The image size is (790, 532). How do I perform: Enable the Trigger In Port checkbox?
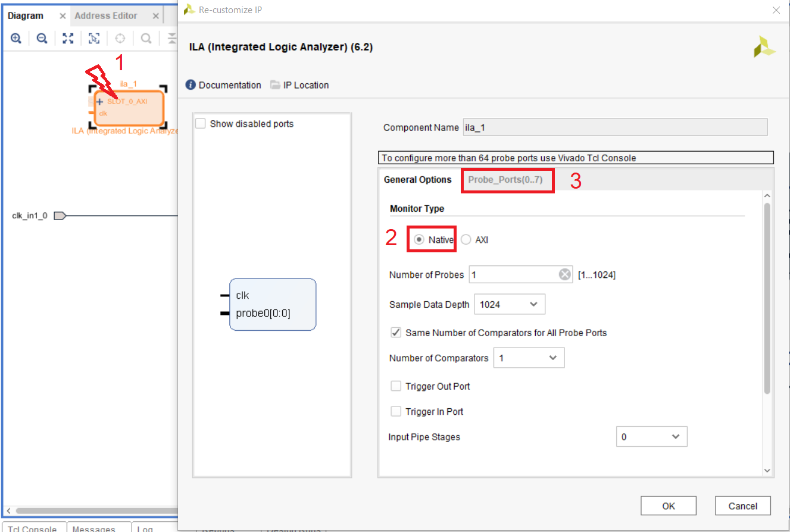(396, 411)
